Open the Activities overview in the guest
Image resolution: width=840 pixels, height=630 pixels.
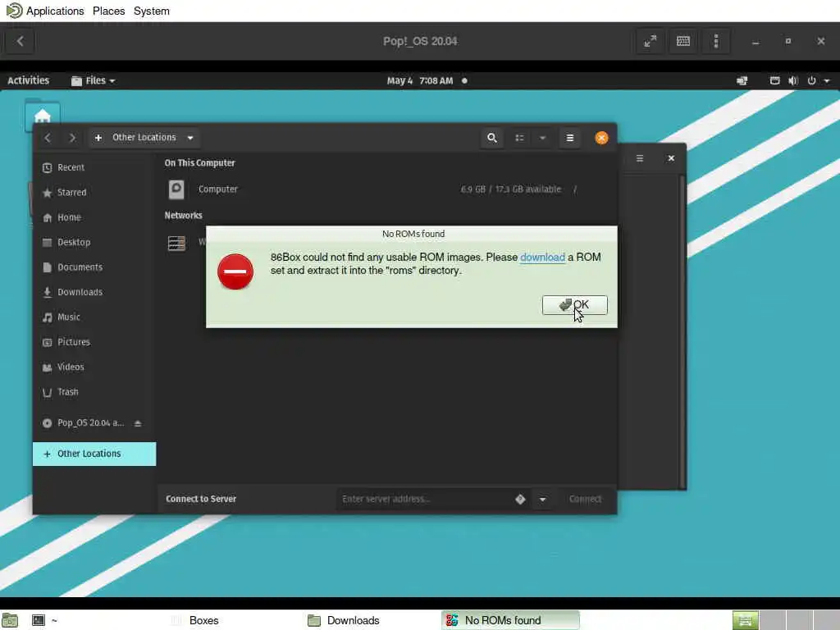(x=29, y=80)
